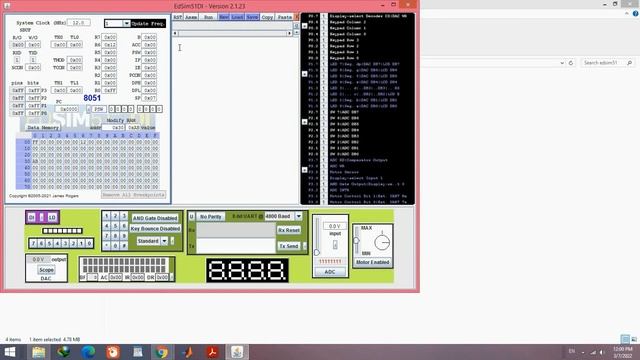
Task: Click keypad key 5
Action: click(116, 226)
